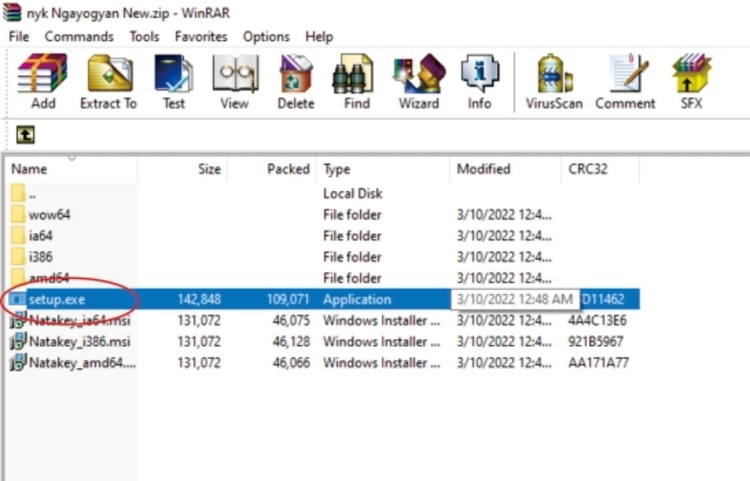Click packed value 109,071
This screenshot has width=750, height=481.
(x=288, y=299)
